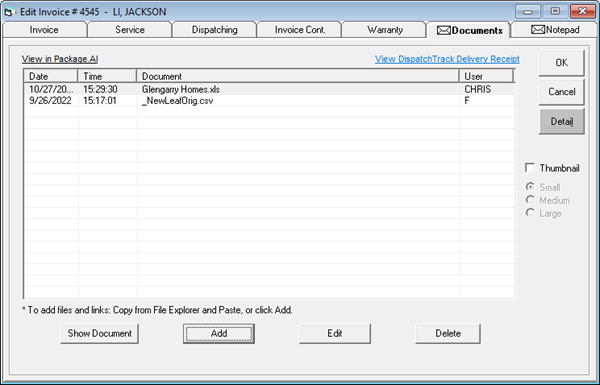Click the 15:17:01 time cell
This screenshot has height=385, width=600.
point(100,101)
